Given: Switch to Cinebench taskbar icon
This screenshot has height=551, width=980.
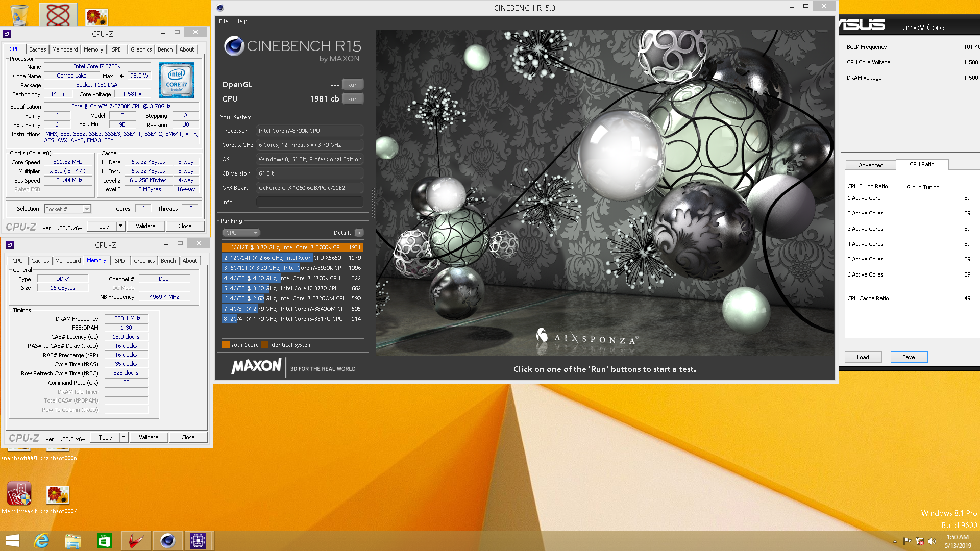Looking at the screenshot, I should [167, 541].
